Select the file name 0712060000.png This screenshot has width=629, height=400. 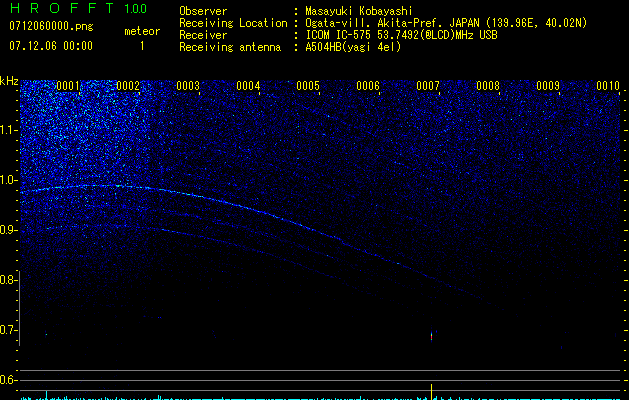tap(51, 27)
